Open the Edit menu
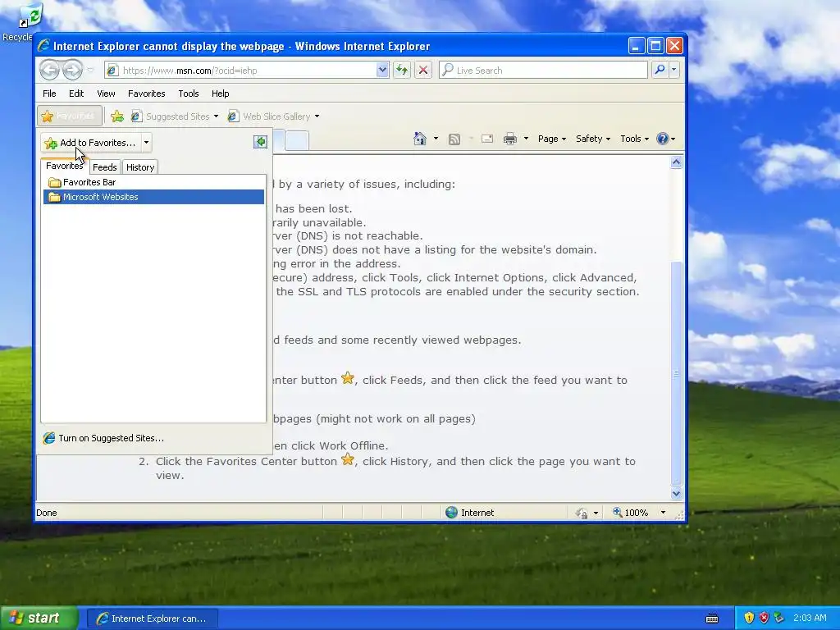The width and height of the screenshot is (840, 630). 76,94
